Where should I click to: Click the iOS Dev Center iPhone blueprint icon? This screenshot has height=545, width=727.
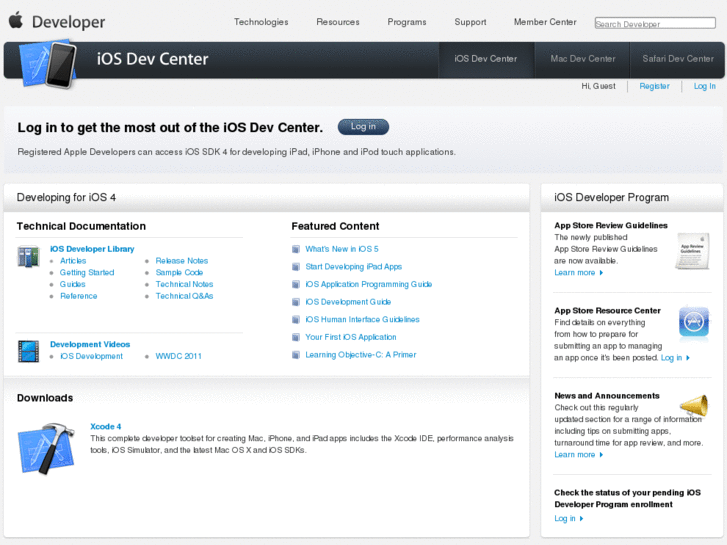[48, 64]
